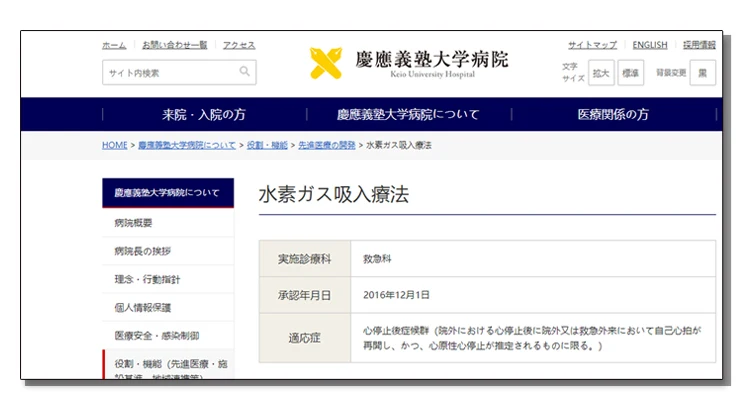Screen dimensions: 750x414
Task: Click the Keio University Hospital pen logo
Action: [326, 63]
